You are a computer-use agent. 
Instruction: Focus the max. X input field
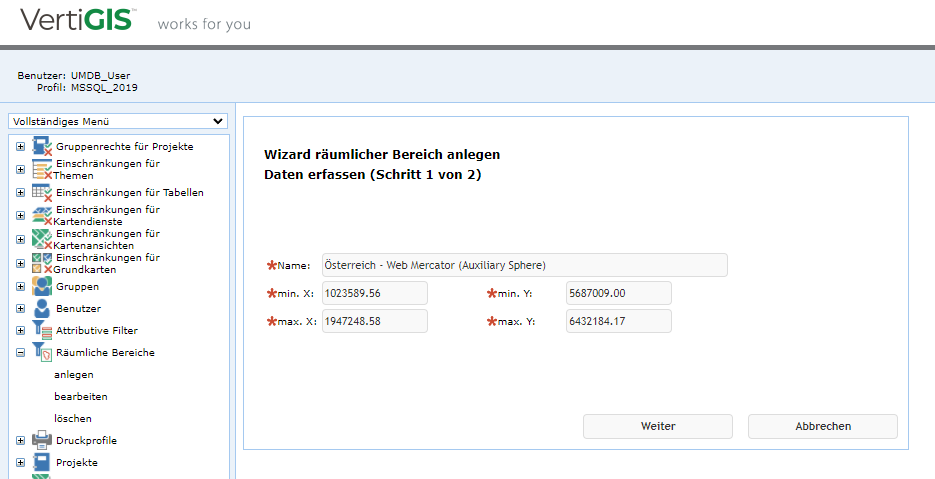(x=374, y=321)
